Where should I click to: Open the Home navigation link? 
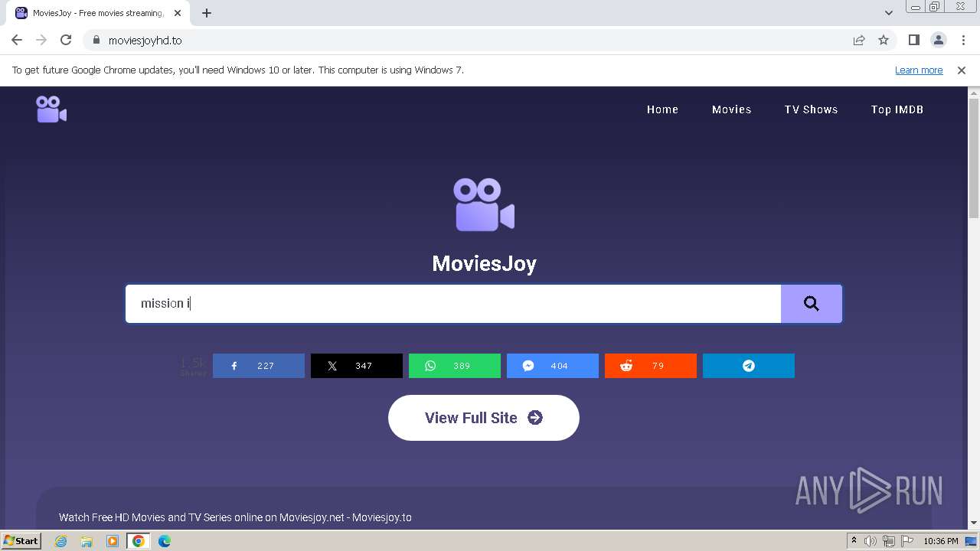662,109
